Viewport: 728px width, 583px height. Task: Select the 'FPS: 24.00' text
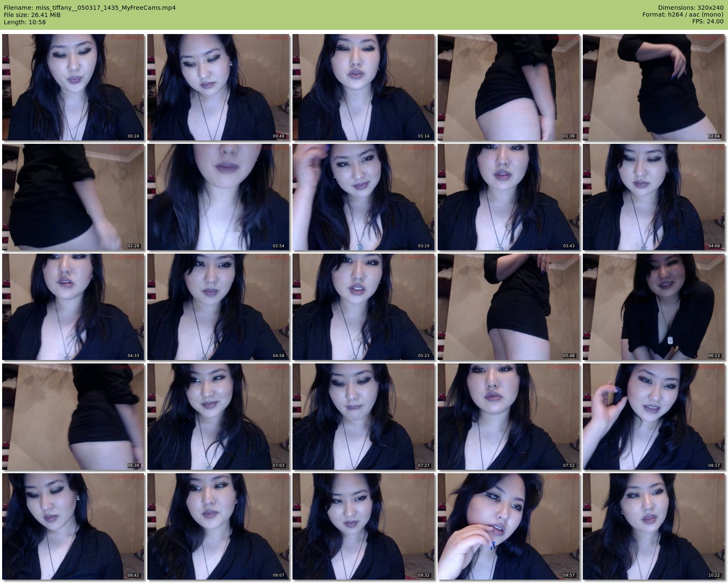point(708,22)
